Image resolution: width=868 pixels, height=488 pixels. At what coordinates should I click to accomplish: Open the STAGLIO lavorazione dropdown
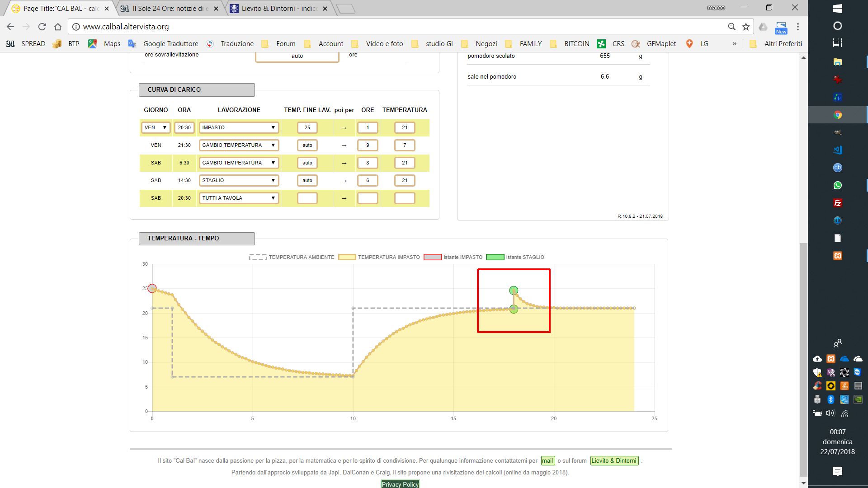(x=239, y=180)
